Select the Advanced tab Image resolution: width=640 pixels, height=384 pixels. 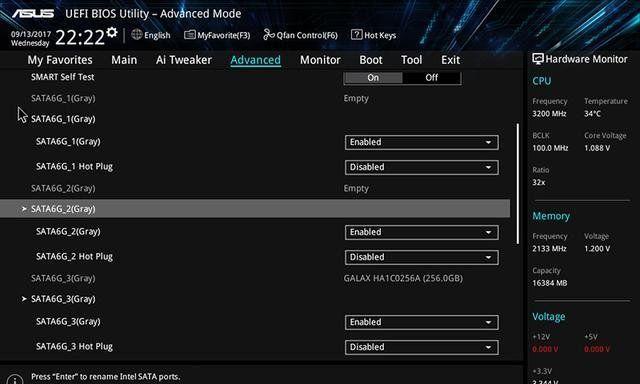click(x=256, y=60)
